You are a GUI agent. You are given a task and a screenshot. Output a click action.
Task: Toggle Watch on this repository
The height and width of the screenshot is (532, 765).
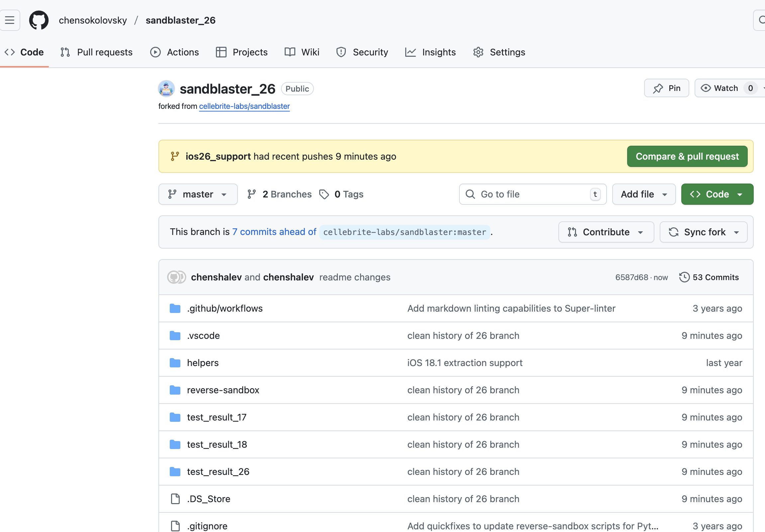720,88
